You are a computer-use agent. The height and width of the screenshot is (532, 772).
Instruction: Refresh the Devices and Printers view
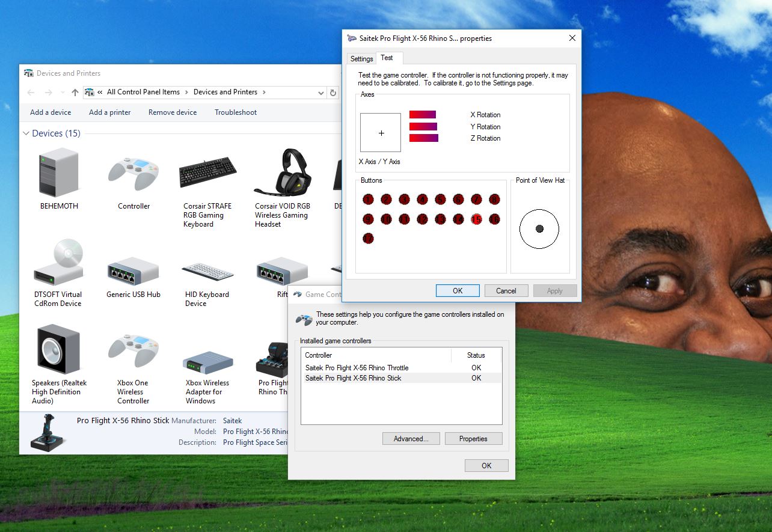point(333,93)
